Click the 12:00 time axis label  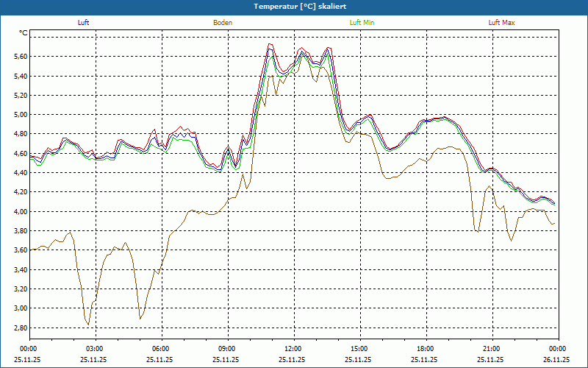click(x=293, y=349)
